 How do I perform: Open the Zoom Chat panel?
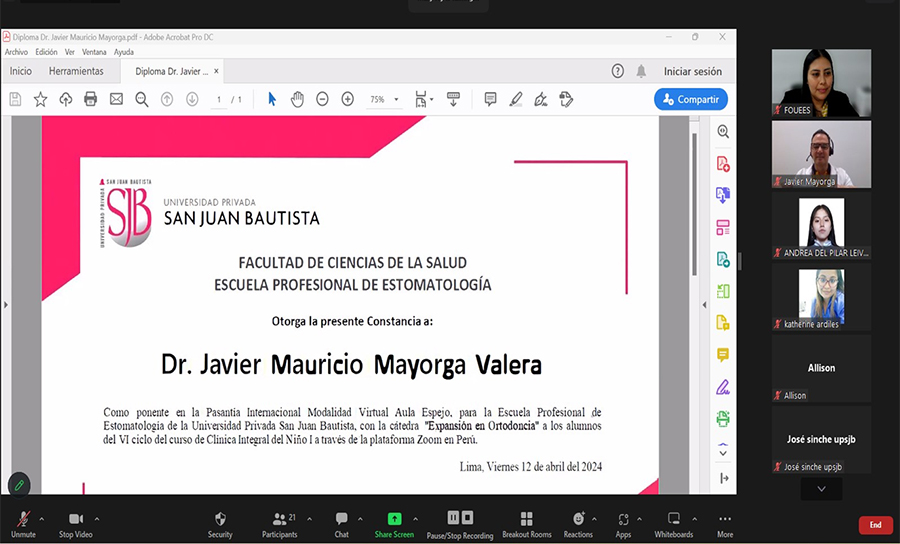point(342,524)
